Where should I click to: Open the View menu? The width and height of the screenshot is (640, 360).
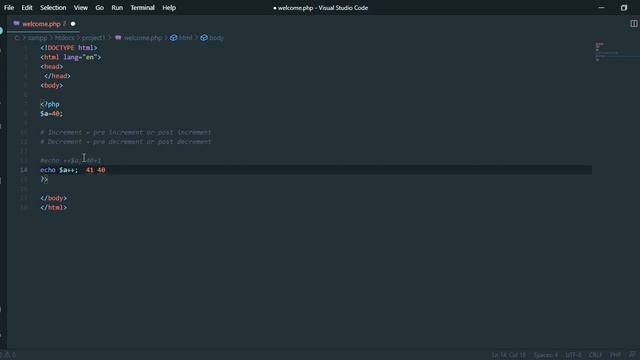pos(81,8)
